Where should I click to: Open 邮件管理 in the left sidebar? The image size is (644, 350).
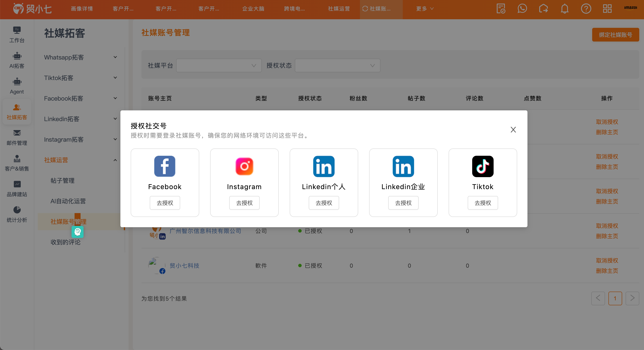pyautogui.click(x=17, y=137)
